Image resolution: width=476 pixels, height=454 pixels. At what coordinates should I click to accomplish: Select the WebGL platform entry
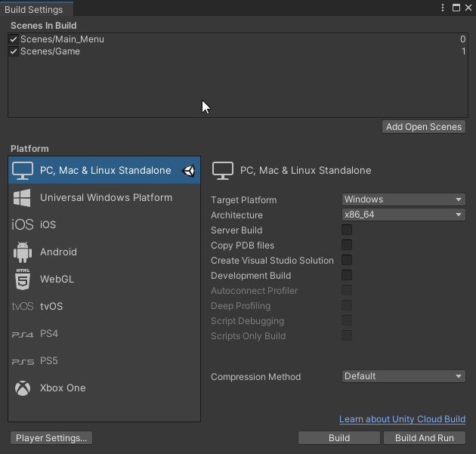(104, 280)
